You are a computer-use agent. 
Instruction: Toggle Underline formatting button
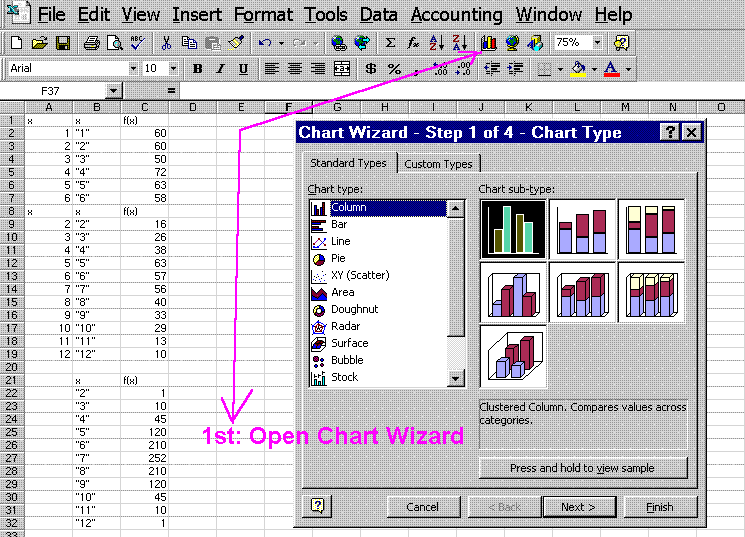pyautogui.click(x=243, y=69)
